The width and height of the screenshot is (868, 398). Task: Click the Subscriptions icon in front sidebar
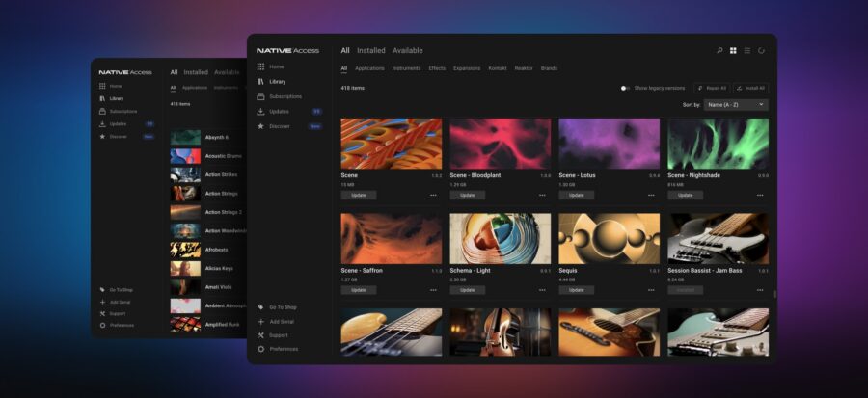[x=260, y=96]
